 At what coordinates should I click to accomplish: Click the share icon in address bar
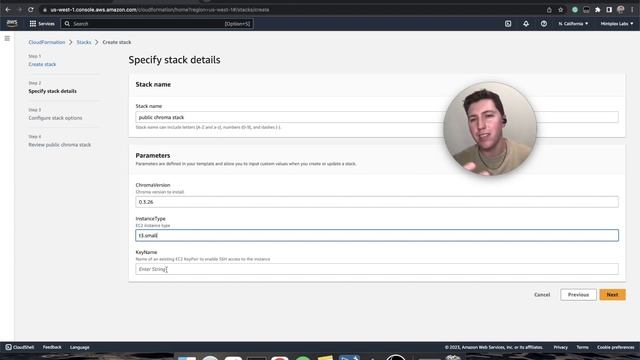click(x=549, y=9)
